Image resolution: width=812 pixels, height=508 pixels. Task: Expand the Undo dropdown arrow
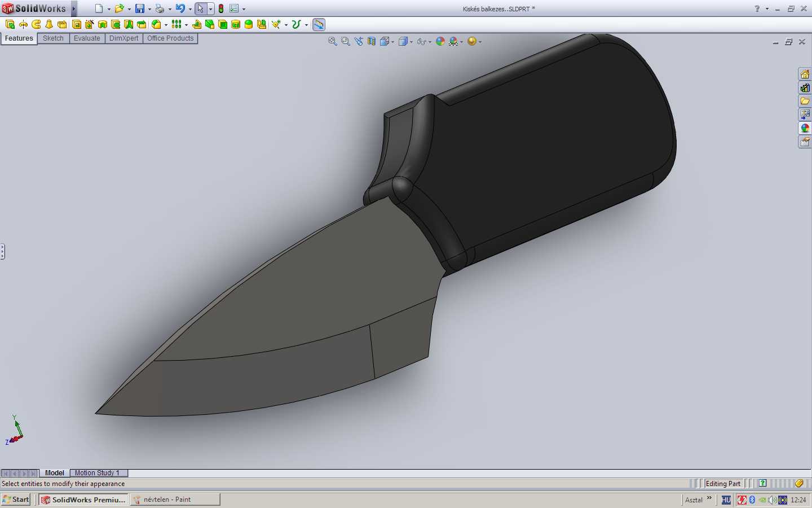point(190,9)
